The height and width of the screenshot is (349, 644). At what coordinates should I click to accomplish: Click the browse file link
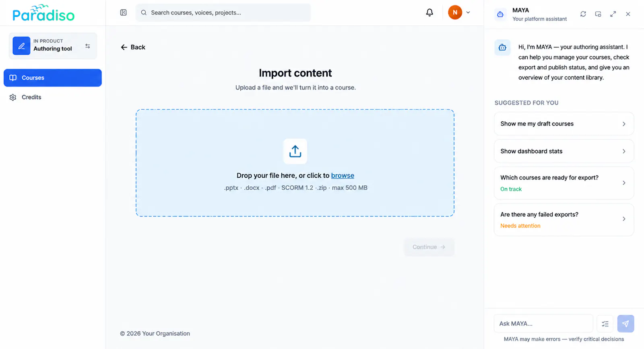click(x=343, y=175)
